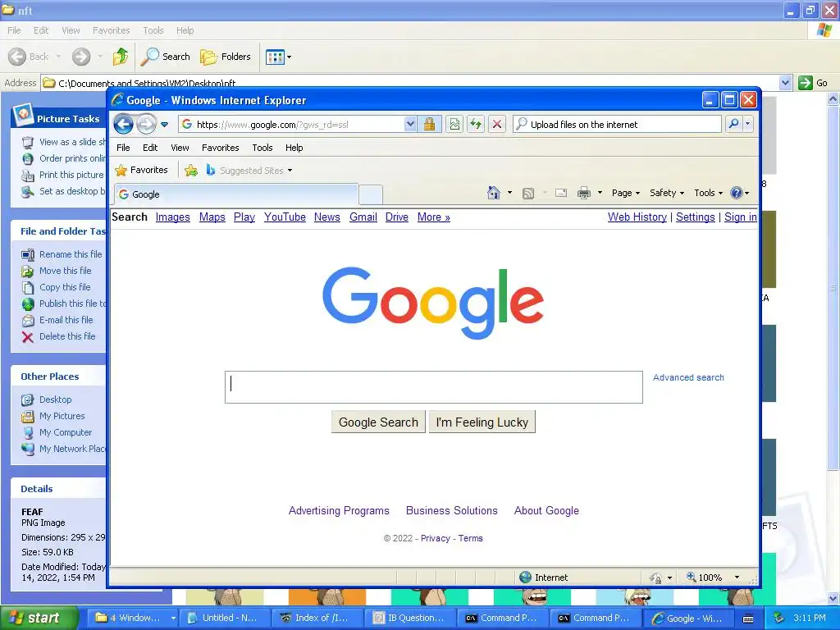Open Favorites menu in Internet Explorer menu bar
The image size is (840, 630).
[220, 148]
